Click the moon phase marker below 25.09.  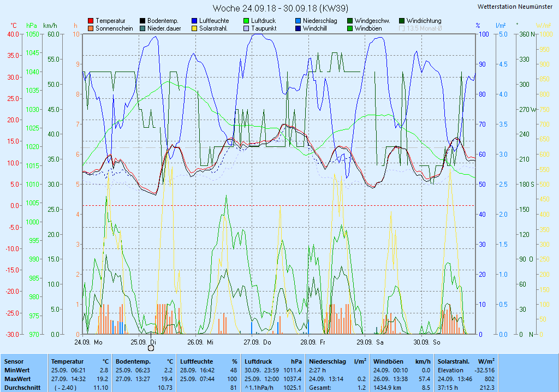point(151,348)
